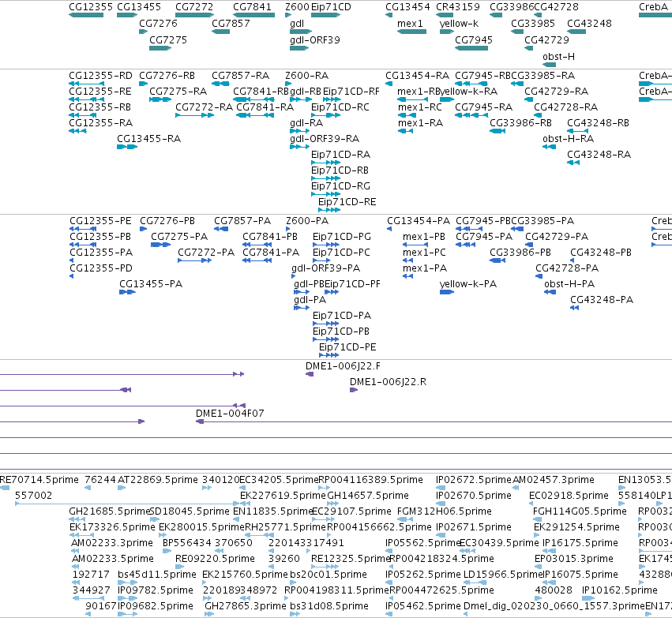Select the mex1-RC transcript
Viewport: 672px width, 618px height.
(407, 115)
